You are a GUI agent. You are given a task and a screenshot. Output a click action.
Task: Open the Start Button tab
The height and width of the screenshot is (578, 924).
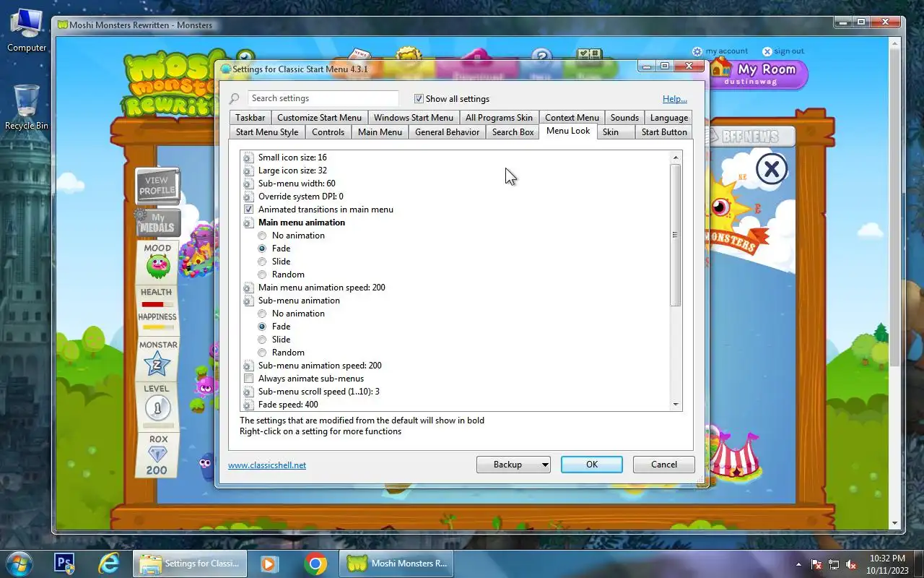[x=664, y=132]
